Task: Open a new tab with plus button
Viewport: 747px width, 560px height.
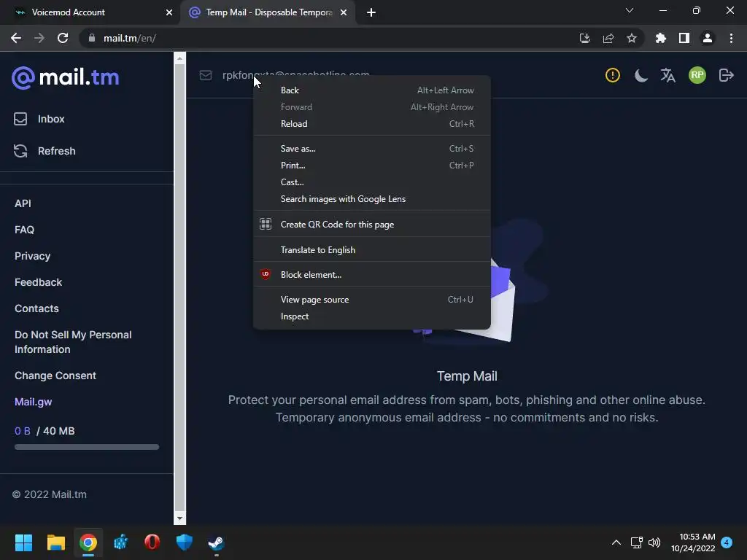Action: click(x=371, y=12)
